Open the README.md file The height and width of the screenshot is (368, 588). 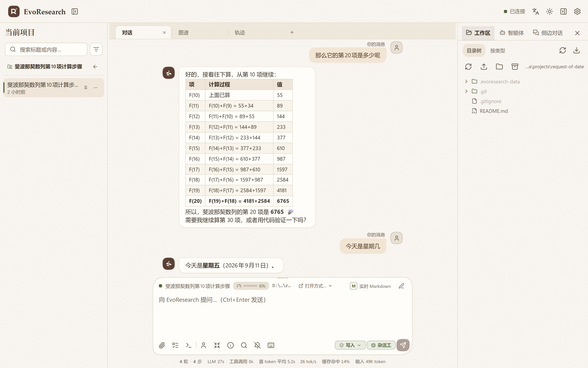[493, 111]
